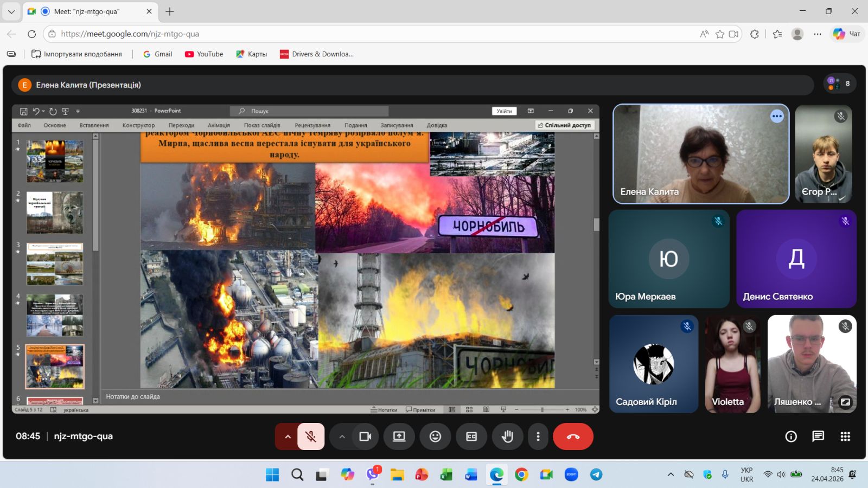
Task: Open meeting details info icon
Action: (x=791, y=436)
